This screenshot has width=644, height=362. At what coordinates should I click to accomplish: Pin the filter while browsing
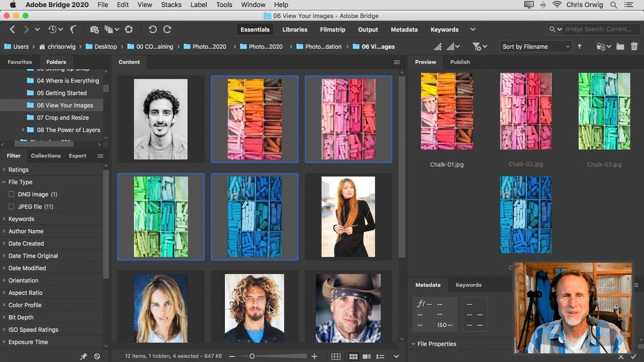pos(84,356)
